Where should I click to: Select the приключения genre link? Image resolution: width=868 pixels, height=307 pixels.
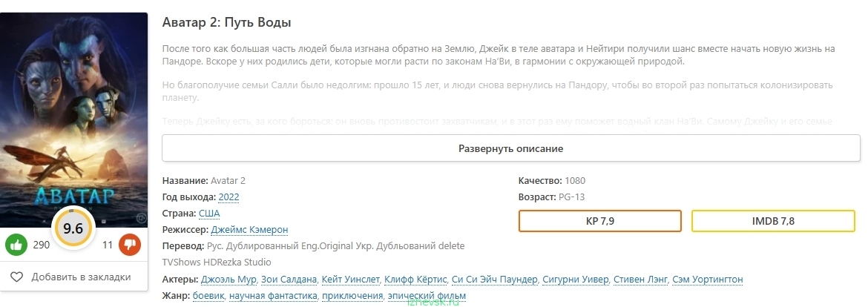click(x=351, y=296)
